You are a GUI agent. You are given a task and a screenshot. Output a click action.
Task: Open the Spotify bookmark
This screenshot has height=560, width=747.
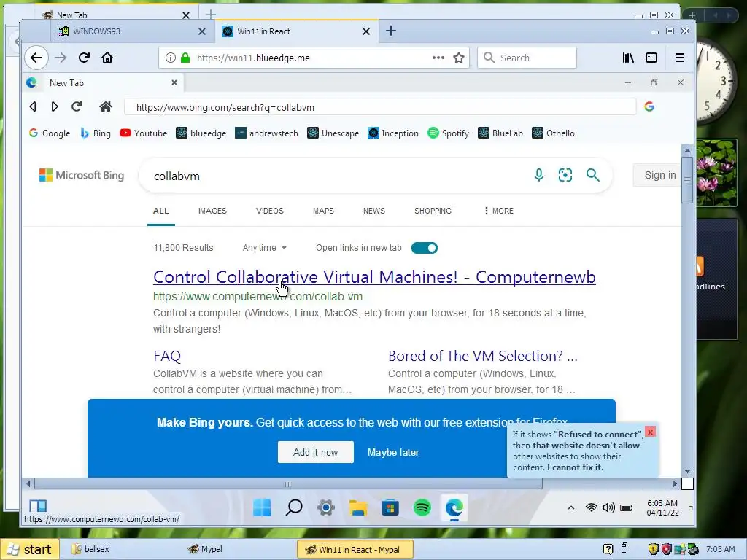tap(448, 133)
